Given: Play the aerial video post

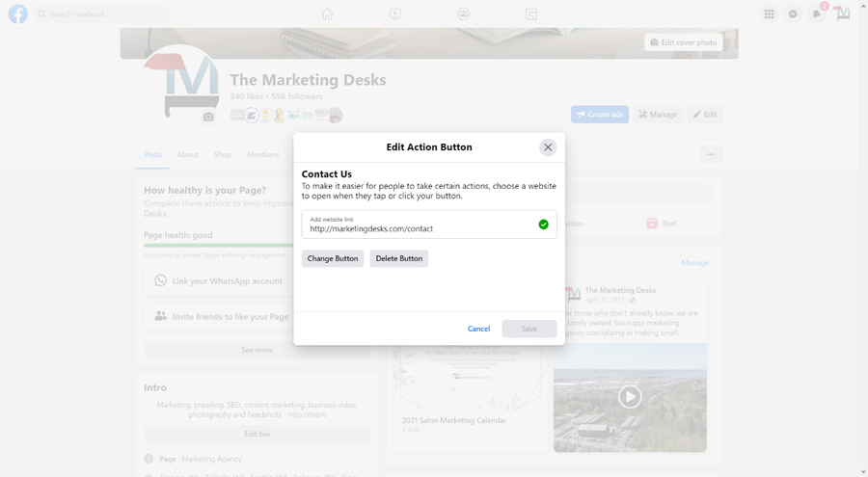Looking at the screenshot, I should [x=630, y=397].
